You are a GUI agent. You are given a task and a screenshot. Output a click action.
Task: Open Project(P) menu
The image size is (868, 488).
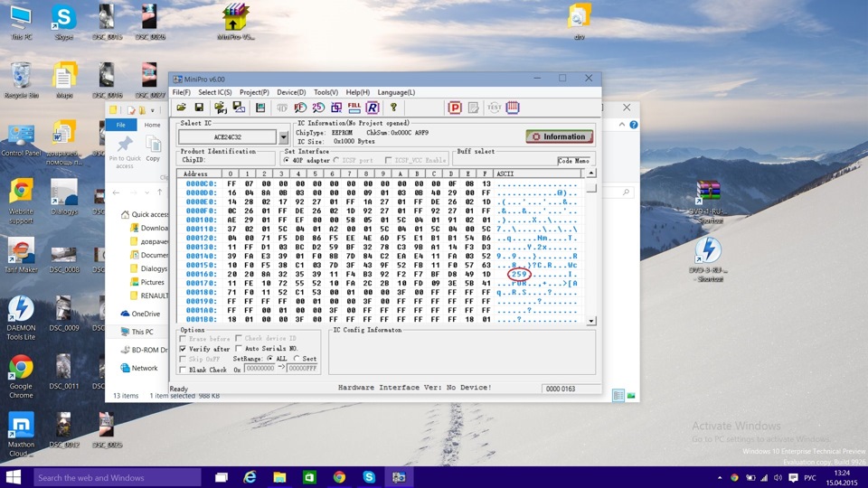pos(254,92)
